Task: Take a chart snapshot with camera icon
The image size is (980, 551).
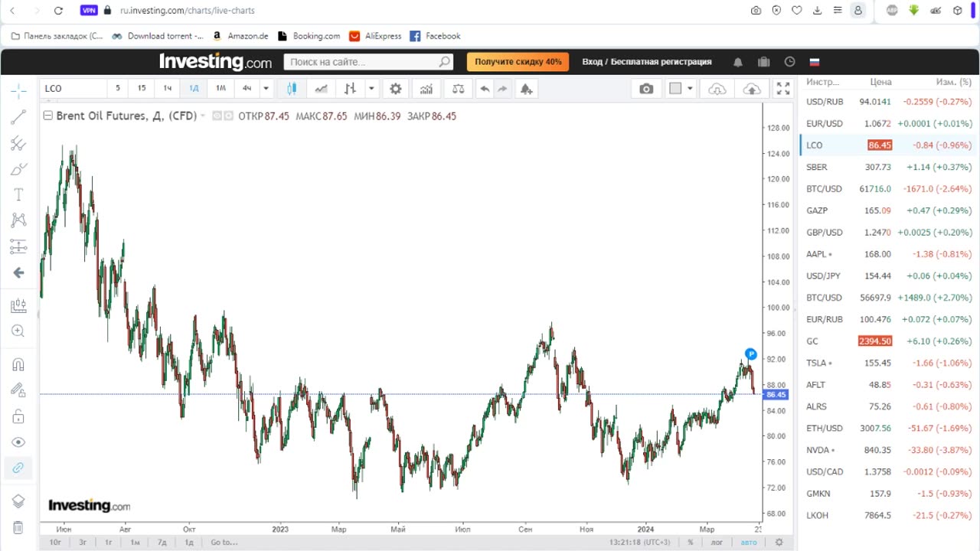Action: tap(646, 89)
